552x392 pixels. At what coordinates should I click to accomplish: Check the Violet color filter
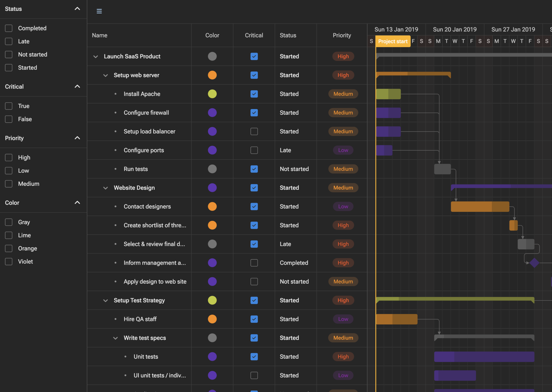click(x=9, y=262)
